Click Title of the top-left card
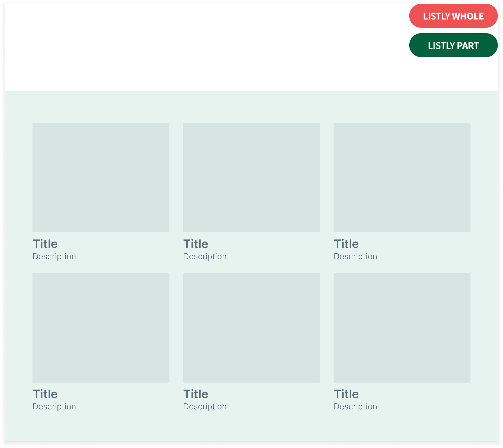The image size is (503, 448). coord(45,244)
